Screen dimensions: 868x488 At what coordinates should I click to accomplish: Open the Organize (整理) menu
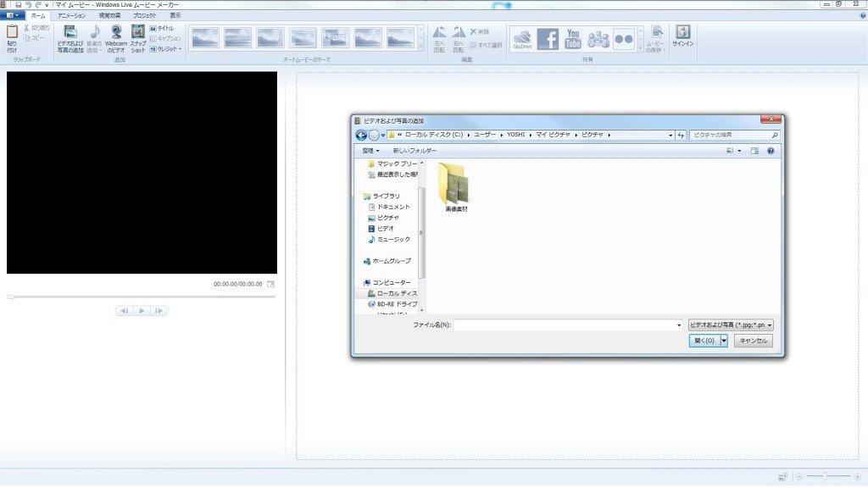pos(370,151)
